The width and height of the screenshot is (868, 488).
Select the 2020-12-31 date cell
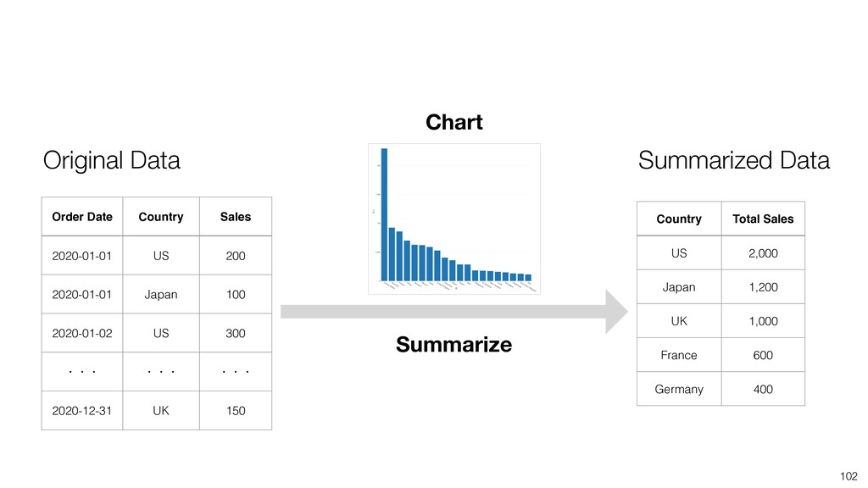[x=82, y=411]
